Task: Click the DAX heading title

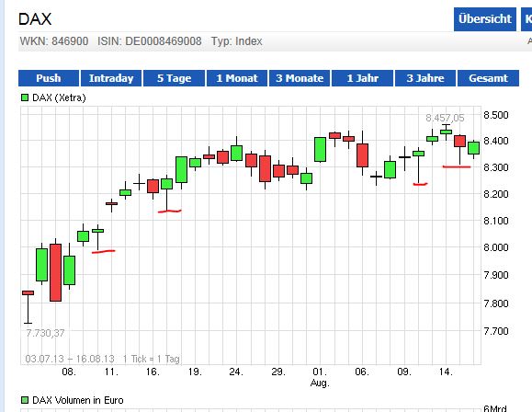Action: click(x=35, y=19)
